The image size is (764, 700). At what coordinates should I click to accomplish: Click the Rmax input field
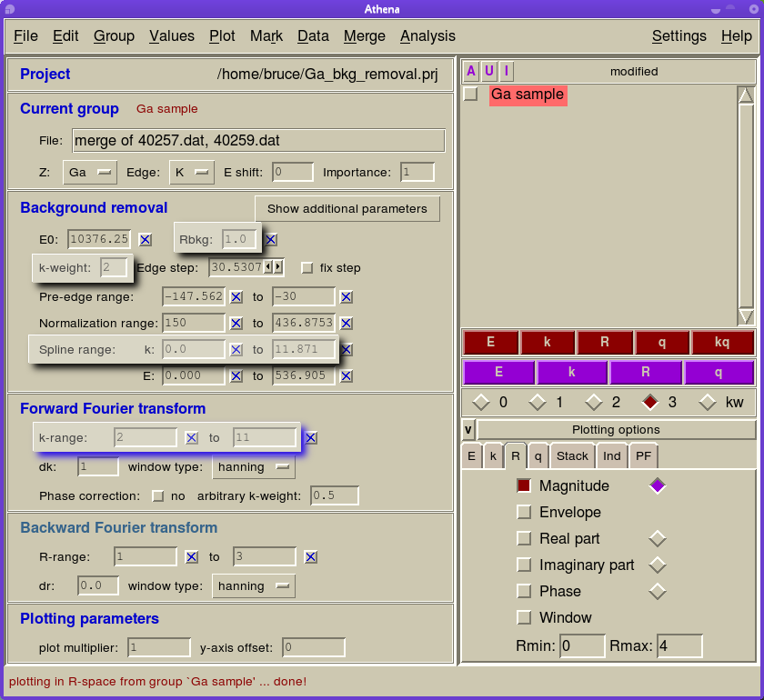click(x=679, y=646)
